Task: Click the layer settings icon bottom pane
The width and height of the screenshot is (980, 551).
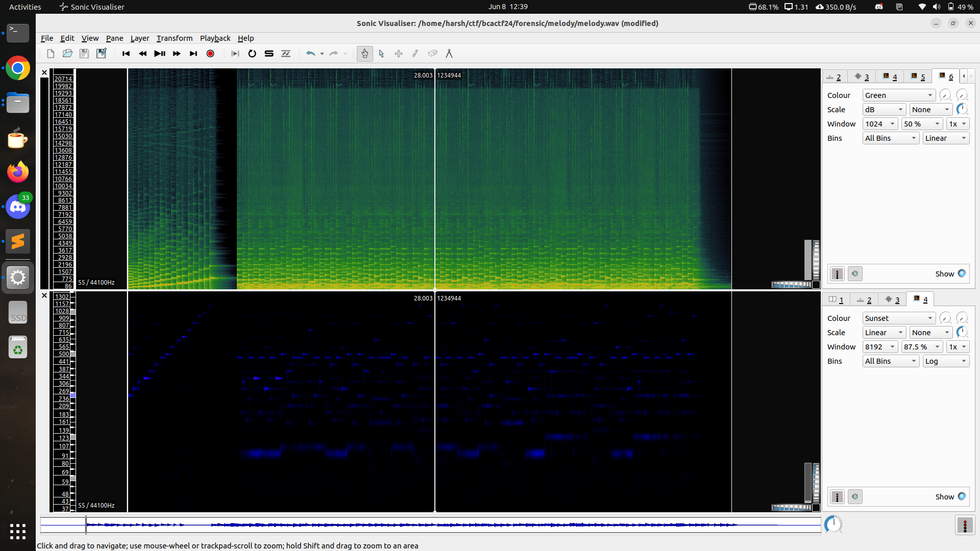Action: [x=837, y=496]
